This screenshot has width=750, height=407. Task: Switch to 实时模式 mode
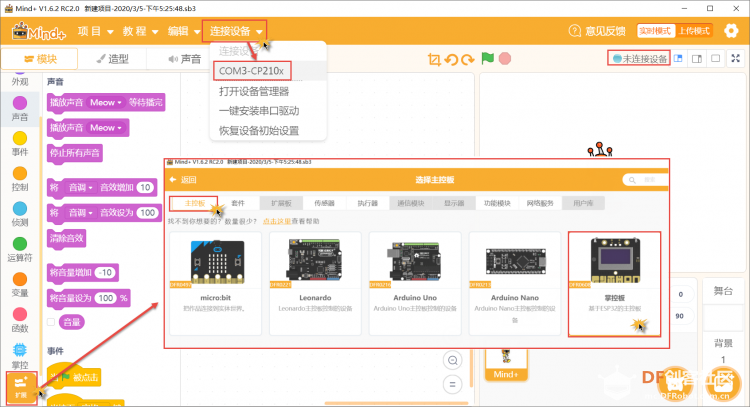655,31
